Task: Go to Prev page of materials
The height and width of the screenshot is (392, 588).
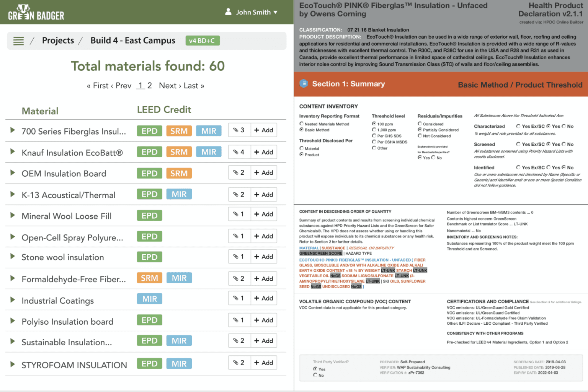Action: 121,86
